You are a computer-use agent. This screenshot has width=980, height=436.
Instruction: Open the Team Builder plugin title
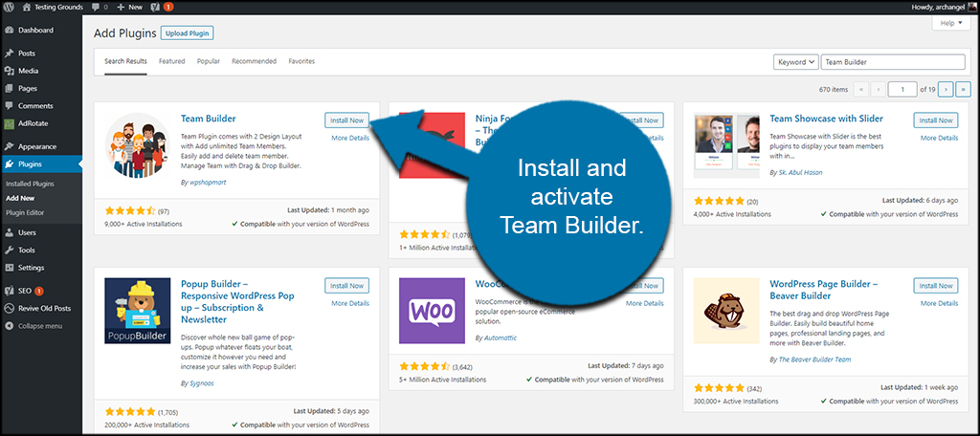tap(208, 119)
